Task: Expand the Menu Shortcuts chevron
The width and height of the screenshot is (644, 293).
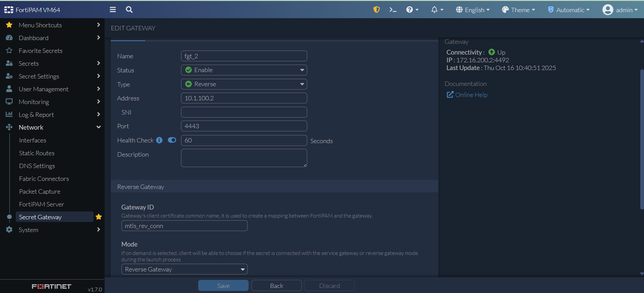Action: [x=99, y=25]
